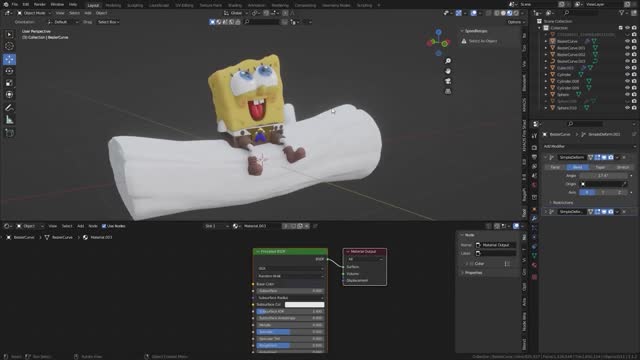The image size is (640, 360).
Task: Open the Modifier wrench properties tab
Action: 534,219
